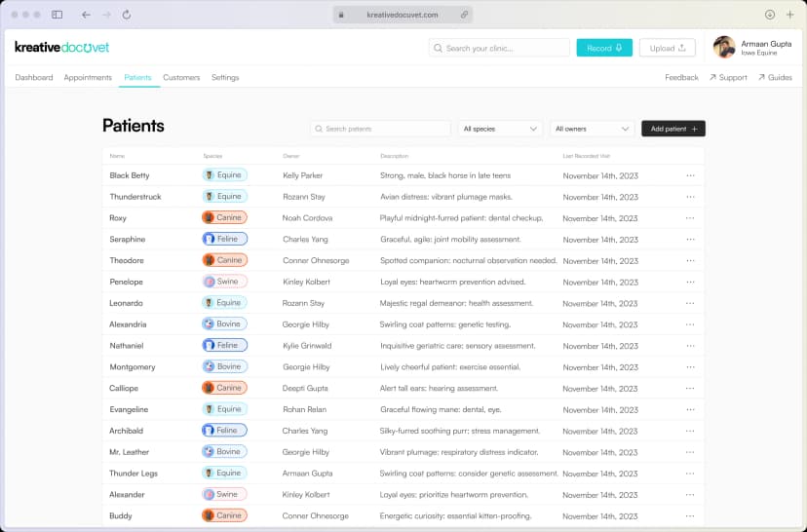The image size is (807, 532).
Task: Open actions menu for Calliope
Action: point(690,388)
